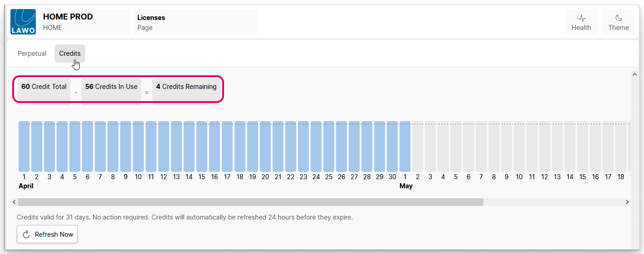Open the Health status icon
The height and width of the screenshot is (254, 644).
[581, 18]
